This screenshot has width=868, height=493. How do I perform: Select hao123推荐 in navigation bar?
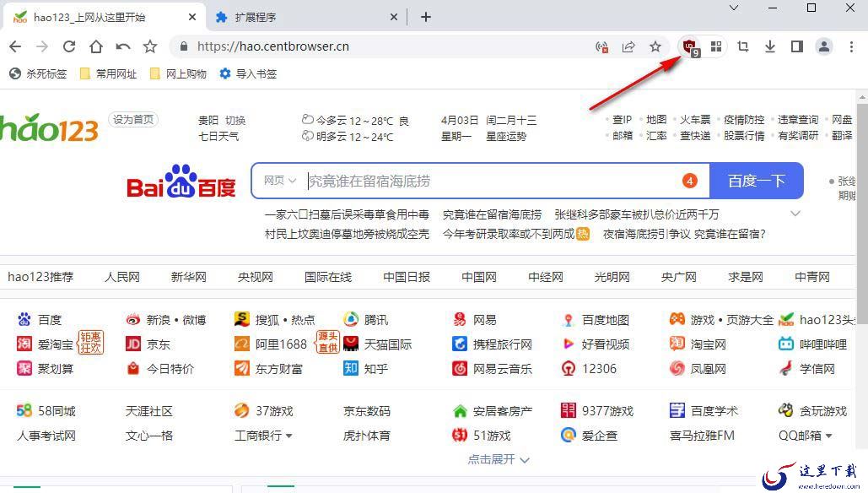tap(40, 277)
